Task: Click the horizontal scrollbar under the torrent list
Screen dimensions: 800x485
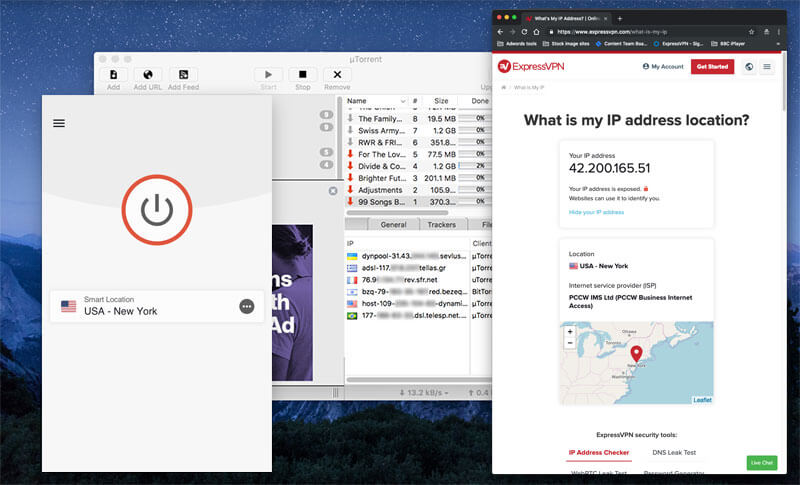Action: point(397,213)
